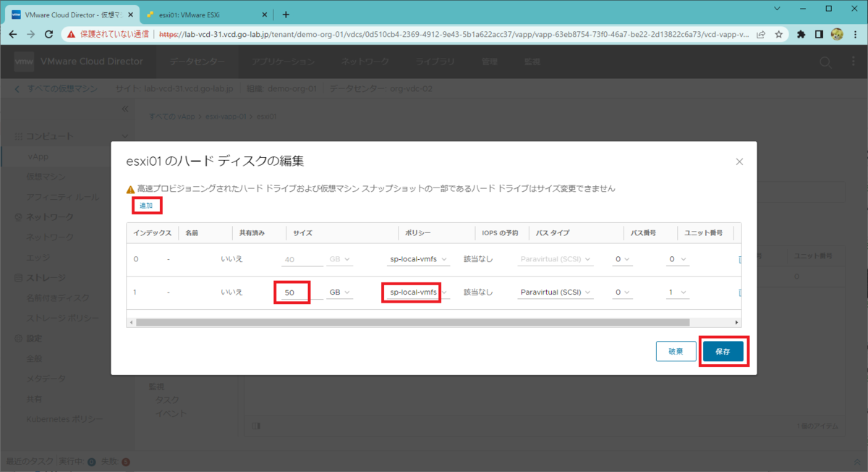Select ストレージ ポリシー in the sidebar

coord(63,317)
